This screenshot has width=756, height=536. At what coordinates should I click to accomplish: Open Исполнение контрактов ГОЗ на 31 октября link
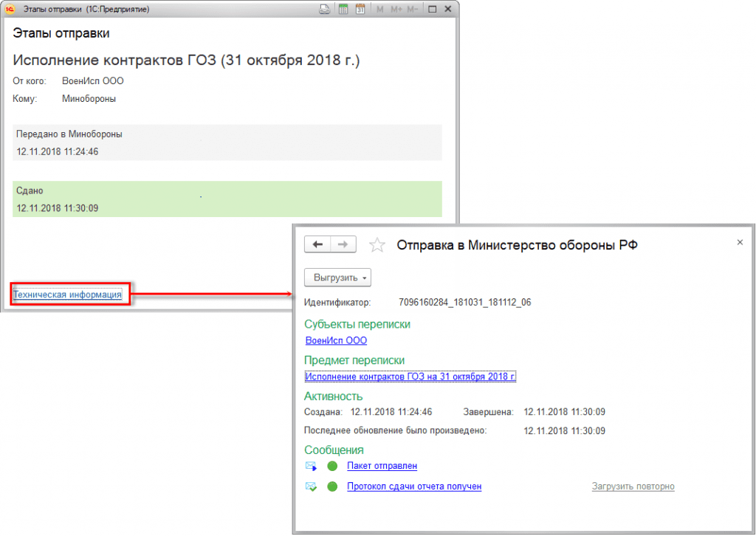(x=410, y=377)
